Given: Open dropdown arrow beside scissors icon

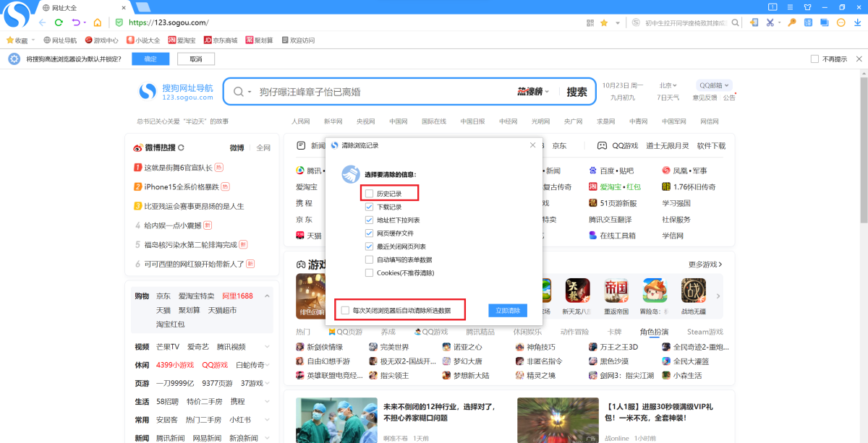Looking at the screenshot, I should pyautogui.click(x=780, y=22).
